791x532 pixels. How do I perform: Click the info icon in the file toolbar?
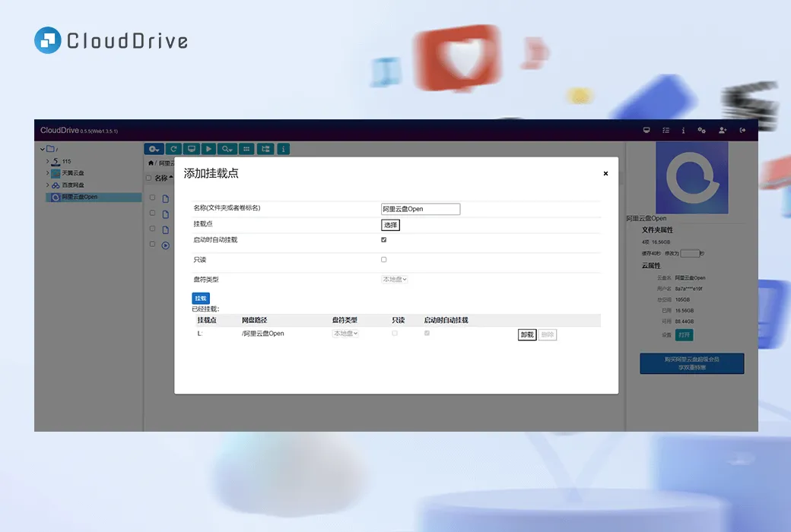282,149
